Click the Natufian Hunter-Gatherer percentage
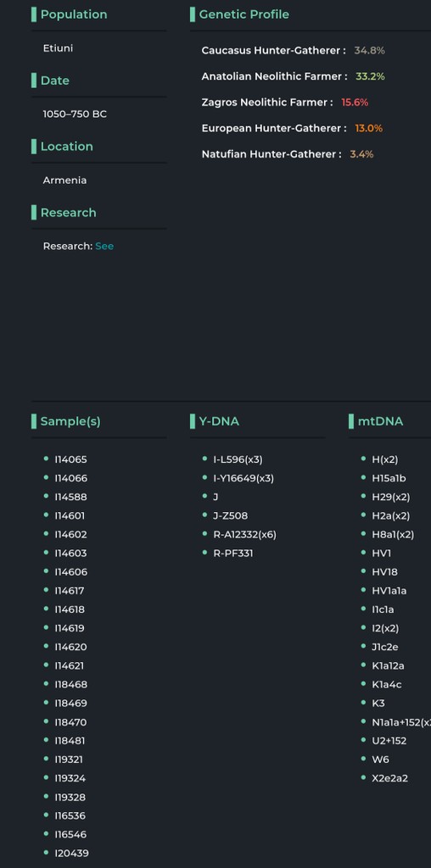The height and width of the screenshot is (868, 431). pyautogui.click(x=361, y=154)
